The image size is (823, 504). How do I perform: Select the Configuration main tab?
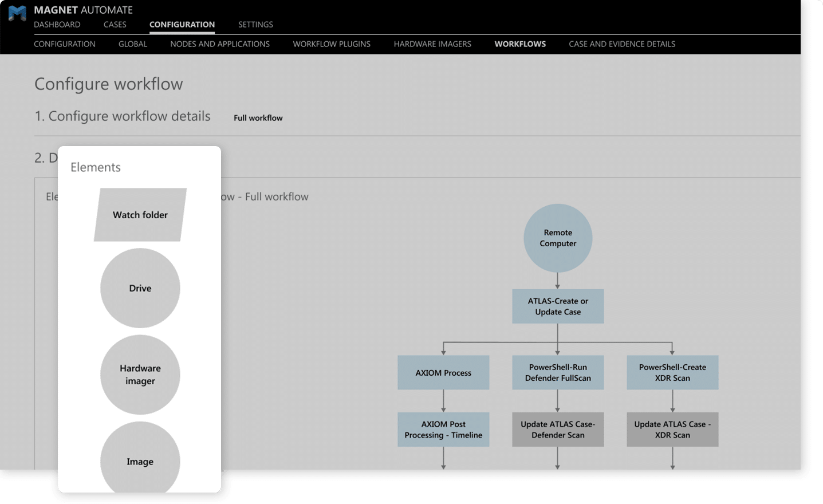(x=182, y=25)
